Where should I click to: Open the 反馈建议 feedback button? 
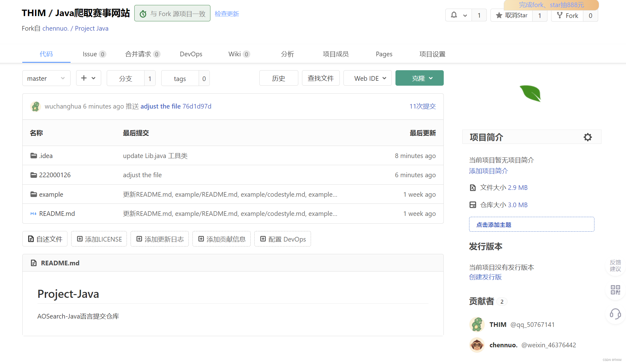point(615,266)
